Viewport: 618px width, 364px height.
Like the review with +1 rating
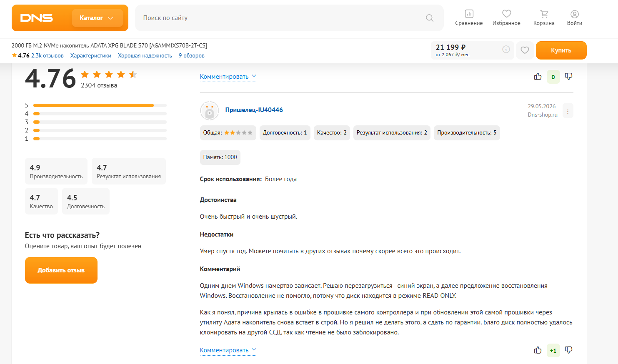pos(538,350)
